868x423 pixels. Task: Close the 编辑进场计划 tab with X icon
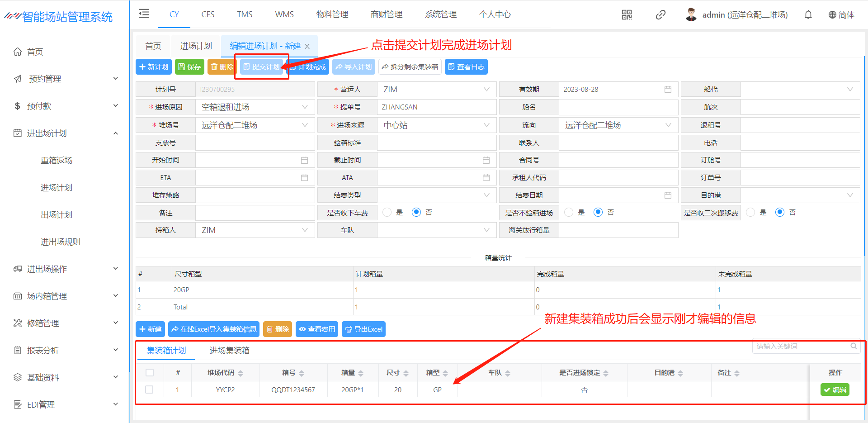click(x=307, y=47)
